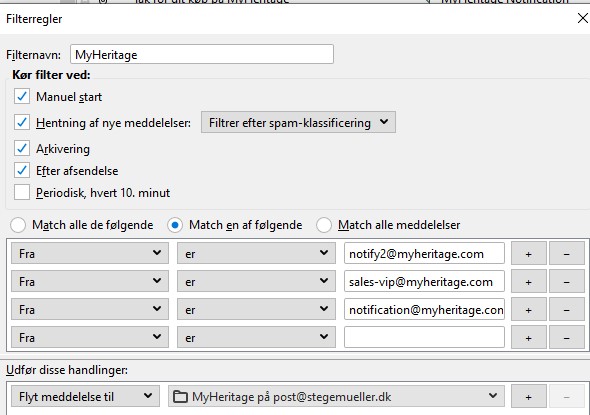Open Fra dropdown in notification@myheritage row
This screenshot has height=415, width=590.
pos(90,309)
